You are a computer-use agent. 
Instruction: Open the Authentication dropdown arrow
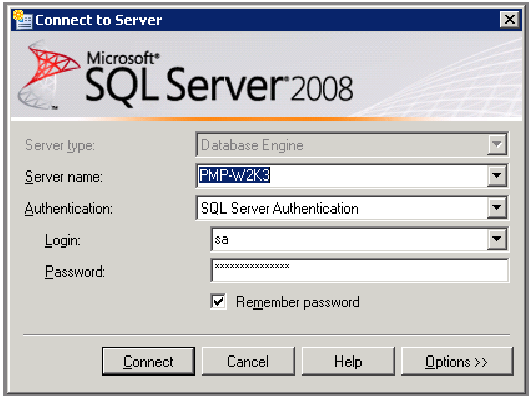pyautogui.click(x=497, y=207)
